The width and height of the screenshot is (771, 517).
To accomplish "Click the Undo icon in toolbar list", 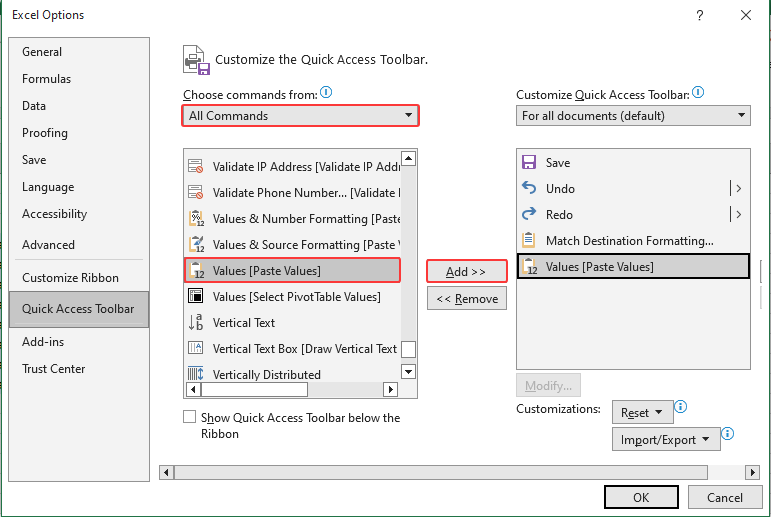I will pos(529,189).
